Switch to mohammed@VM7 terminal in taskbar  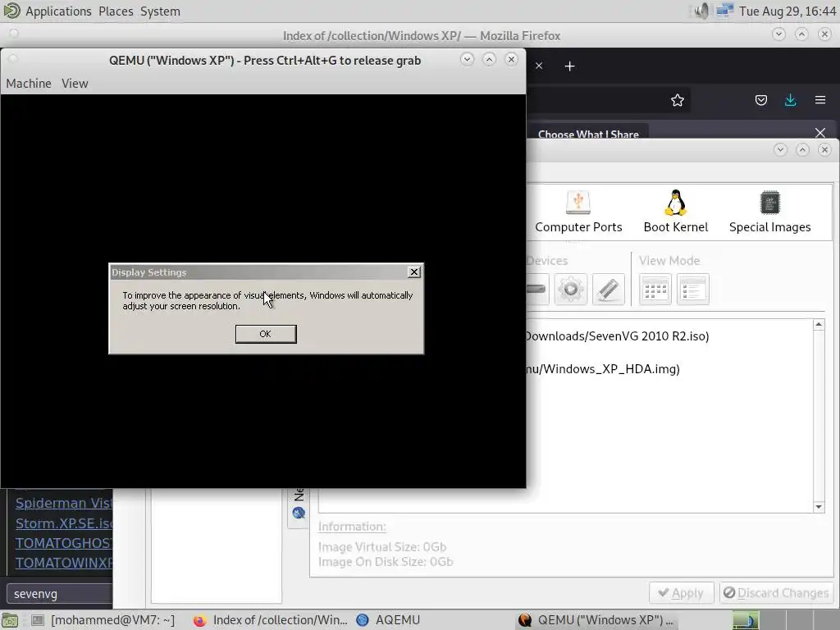103,620
